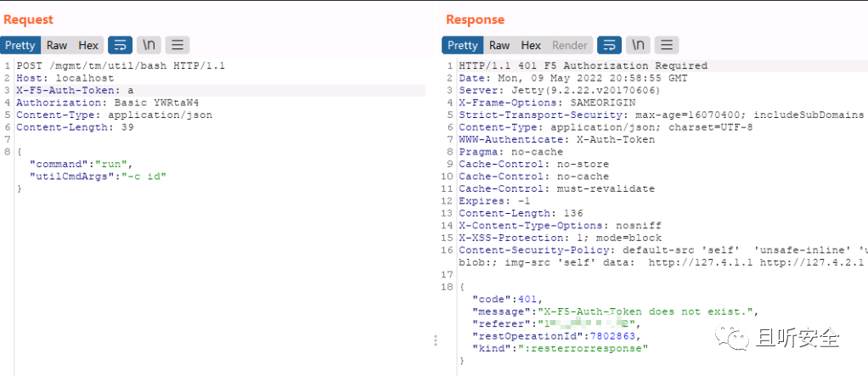
Task: Click the Response panel heading
Action: (475, 20)
